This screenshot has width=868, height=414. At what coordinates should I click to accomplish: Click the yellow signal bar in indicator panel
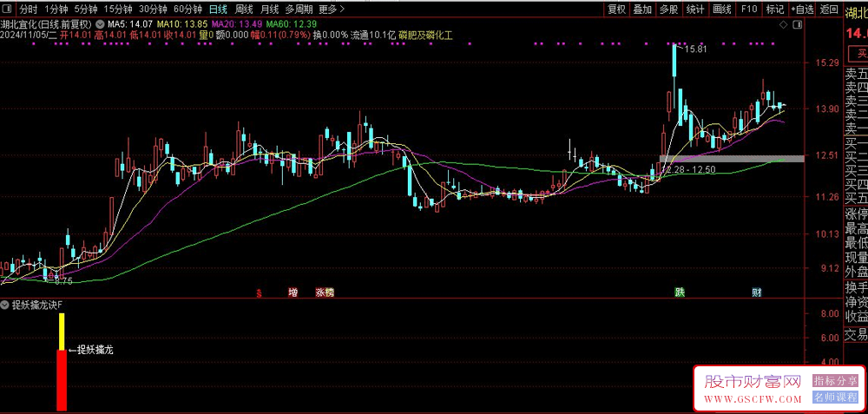point(62,332)
